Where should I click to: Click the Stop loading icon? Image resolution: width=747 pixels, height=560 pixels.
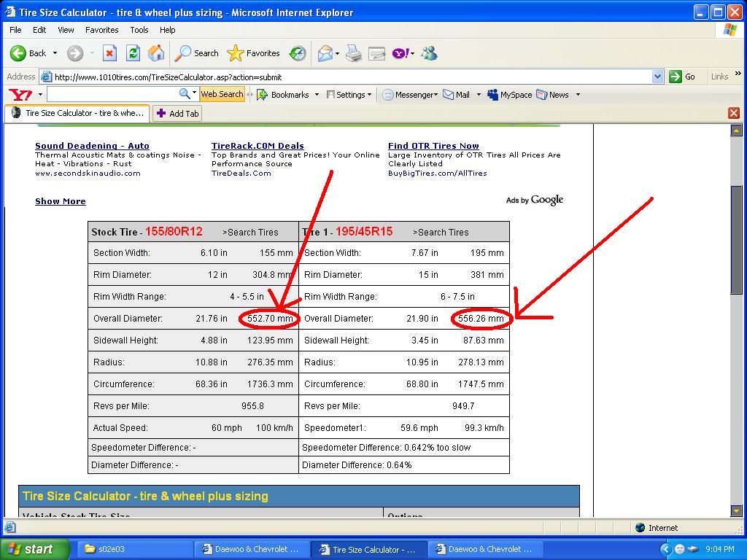pos(109,53)
